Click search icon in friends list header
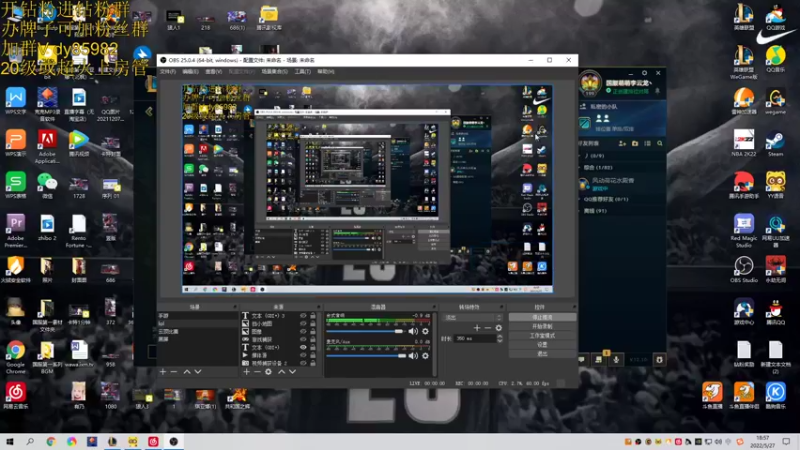Viewport: 800px width, 450px height. pyautogui.click(x=660, y=144)
